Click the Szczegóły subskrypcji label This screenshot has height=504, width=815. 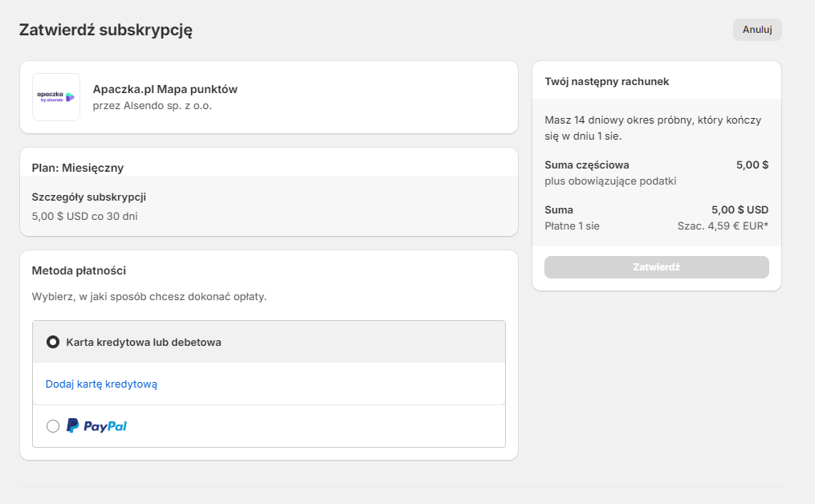click(88, 197)
